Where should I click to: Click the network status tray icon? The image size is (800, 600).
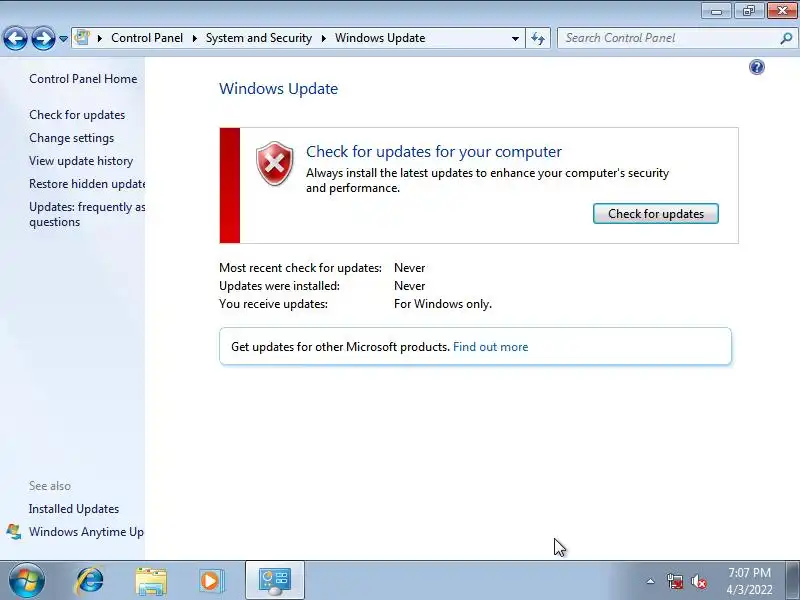click(x=675, y=581)
